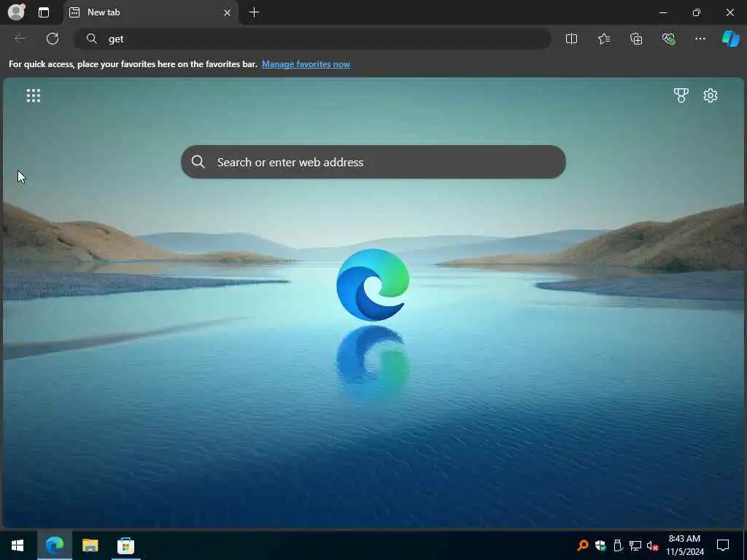Click the safely remove hardware tray icon

click(x=618, y=545)
